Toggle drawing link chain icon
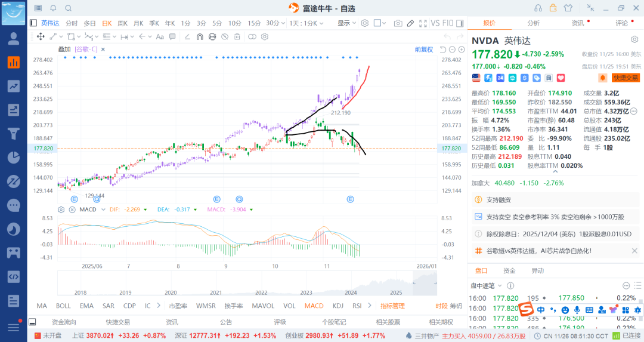Image resolution: width=644 pixels, height=342 pixels. coord(252,36)
